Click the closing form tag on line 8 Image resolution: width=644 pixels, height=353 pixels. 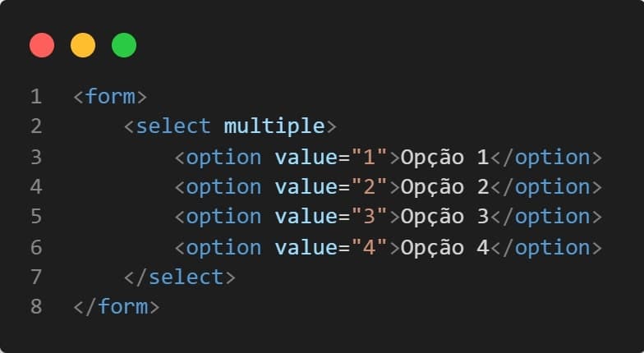[117, 307]
